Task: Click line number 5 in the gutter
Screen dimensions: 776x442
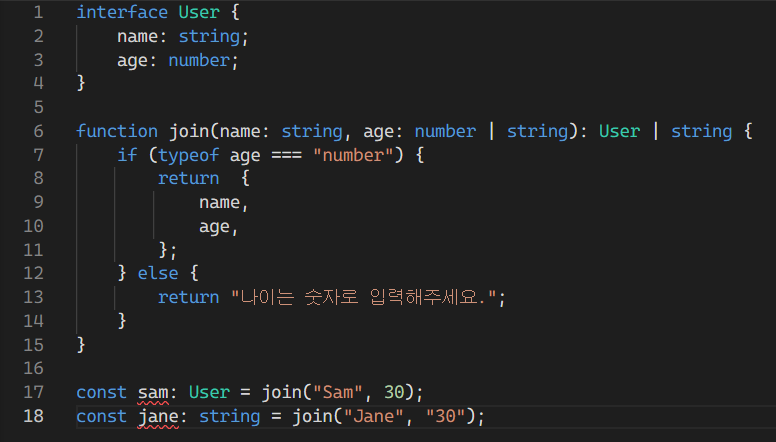Action: [x=39, y=107]
